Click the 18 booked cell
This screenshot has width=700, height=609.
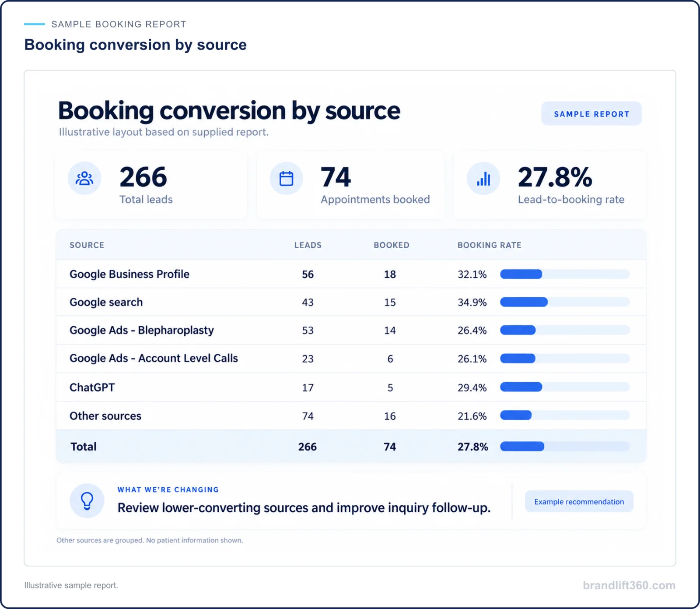coord(390,275)
